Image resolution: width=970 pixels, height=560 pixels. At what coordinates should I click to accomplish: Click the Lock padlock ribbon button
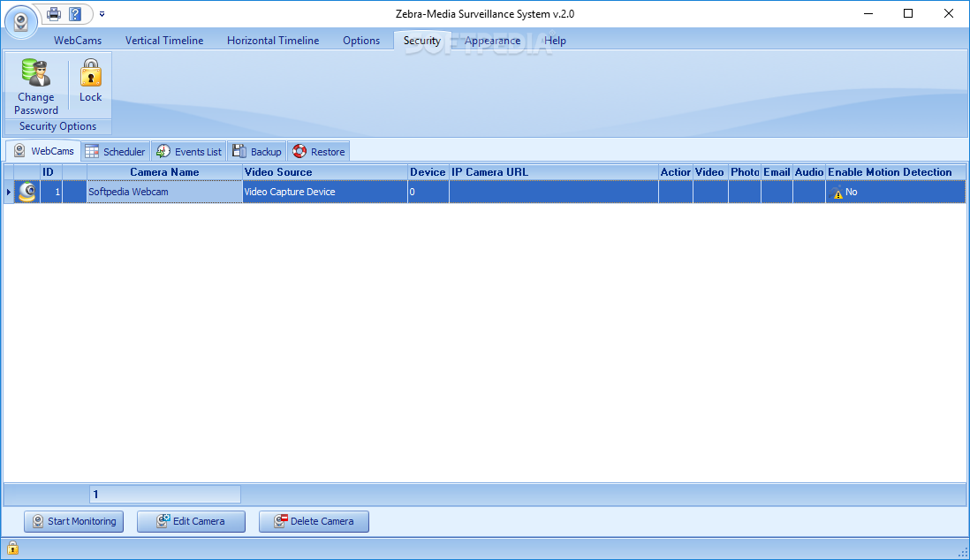tap(90, 80)
